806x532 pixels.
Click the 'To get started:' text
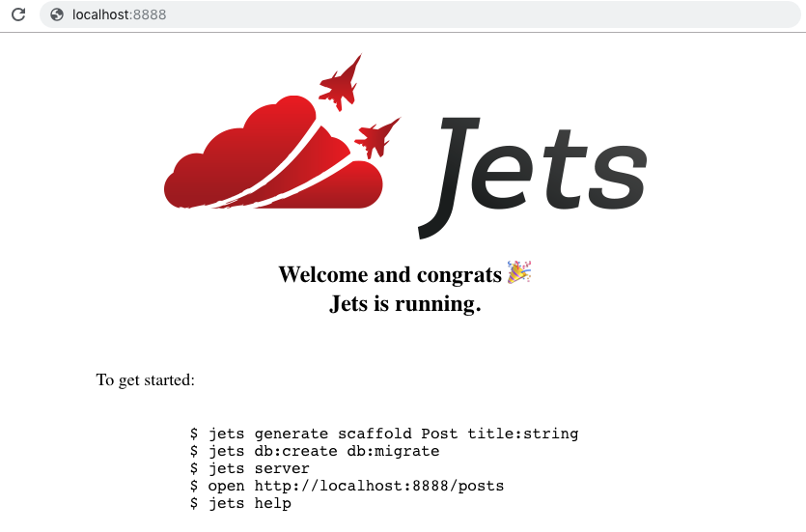tap(146, 380)
